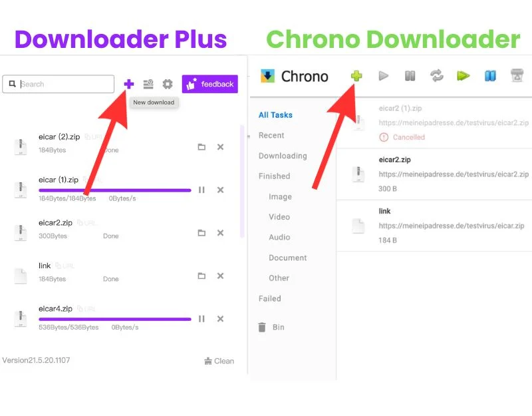Click eicar.zip URL in Chrono link task
Viewport: 532px width, 416px height.
tap(452, 226)
